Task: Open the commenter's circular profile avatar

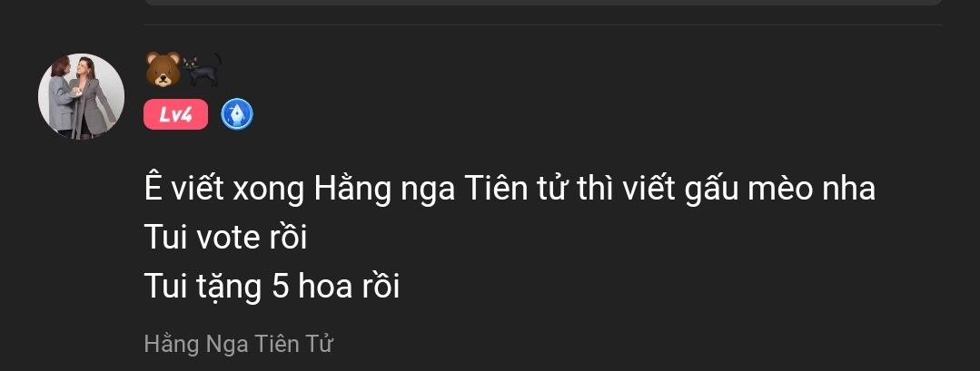Action: click(x=81, y=96)
